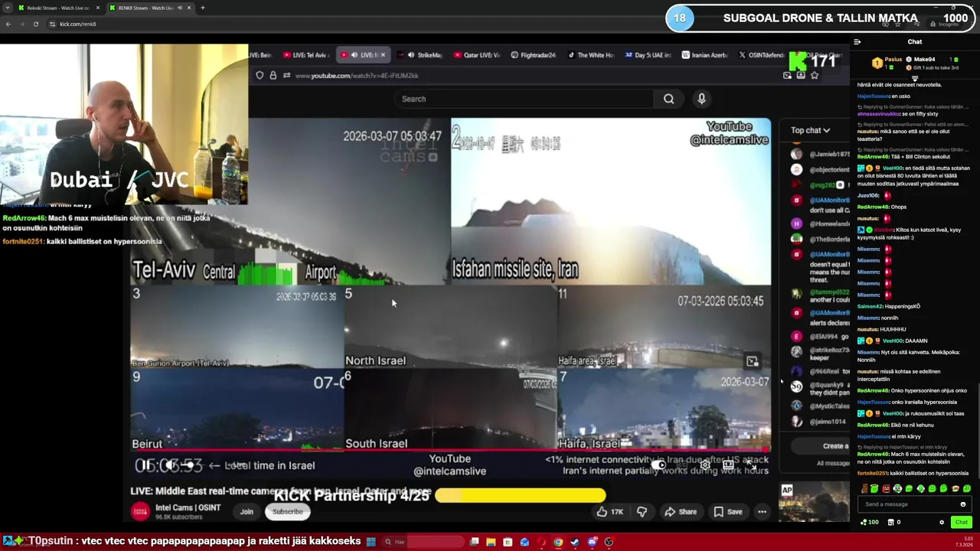Viewport: 980px width, 551px height.
Task: Open the more actions ellipsis menu
Action: pos(762,512)
